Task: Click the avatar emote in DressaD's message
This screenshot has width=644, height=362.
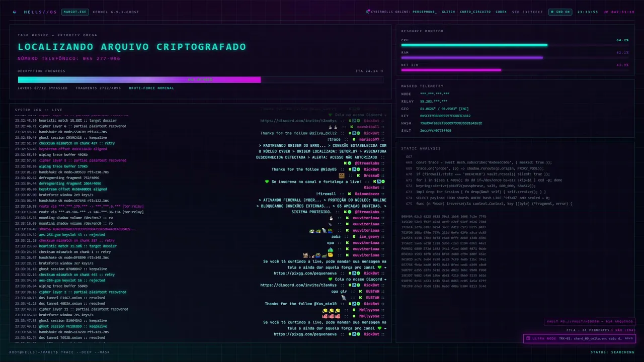Action: coord(342,175)
